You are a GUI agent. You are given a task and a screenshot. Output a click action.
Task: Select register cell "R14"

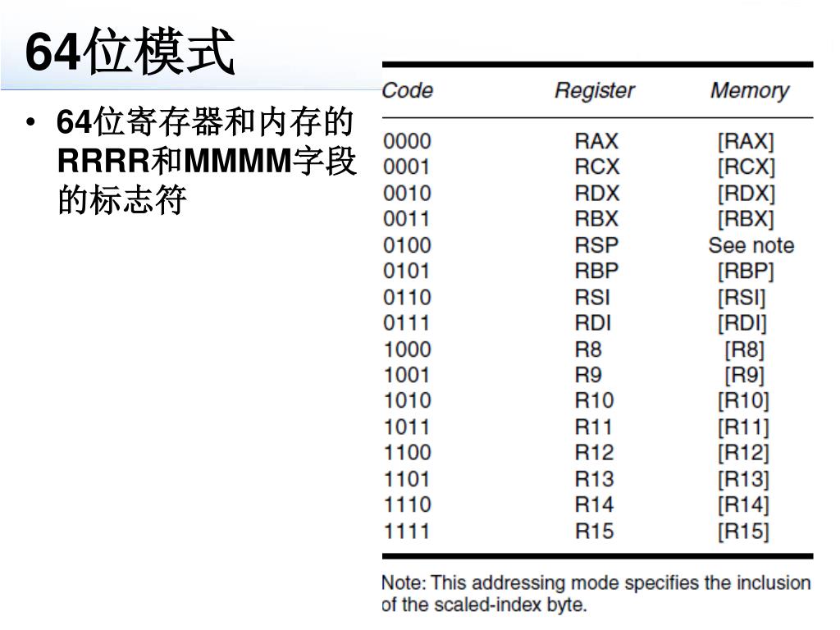tap(594, 504)
